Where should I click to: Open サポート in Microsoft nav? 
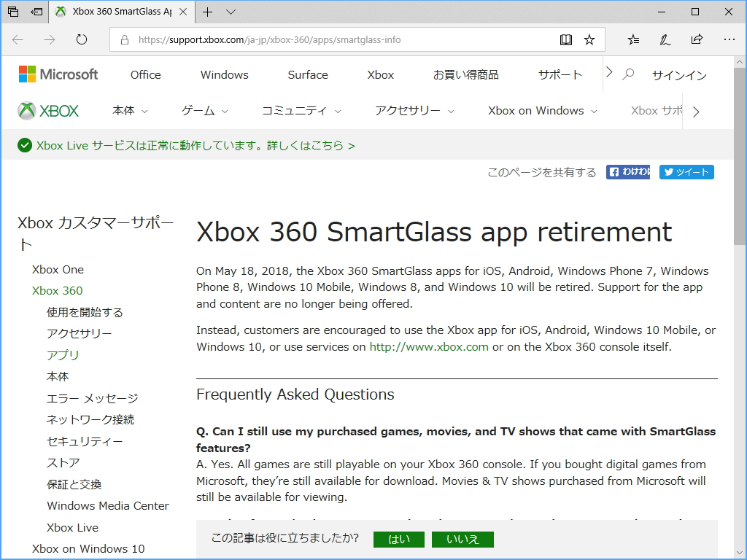point(560,75)
